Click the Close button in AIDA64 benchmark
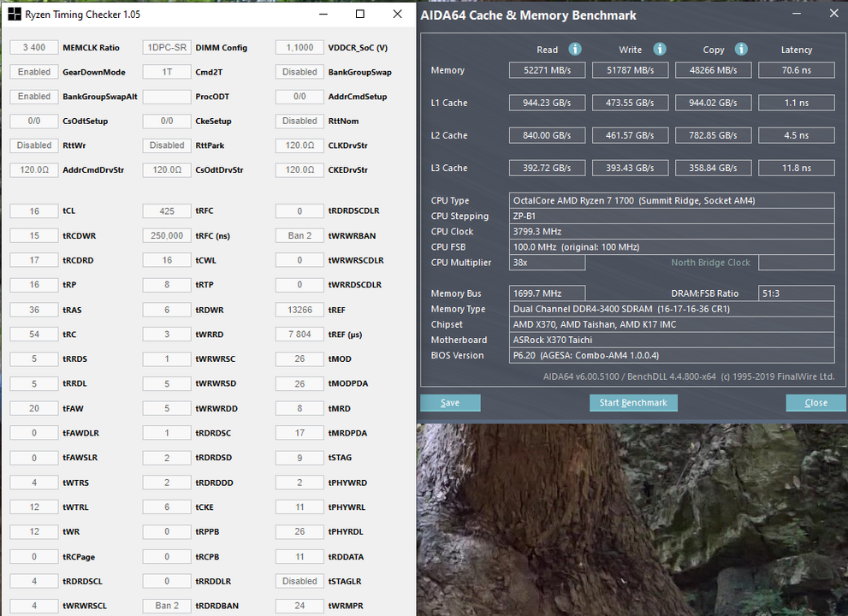Viewport: 848px width, 616px height. (x=815, y=402)
